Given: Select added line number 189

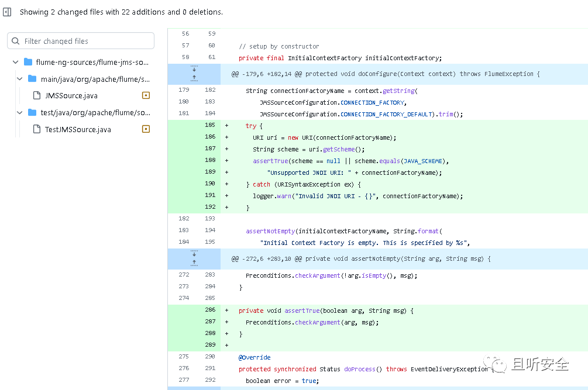Looking at the screenshot, I should [210, 171].
